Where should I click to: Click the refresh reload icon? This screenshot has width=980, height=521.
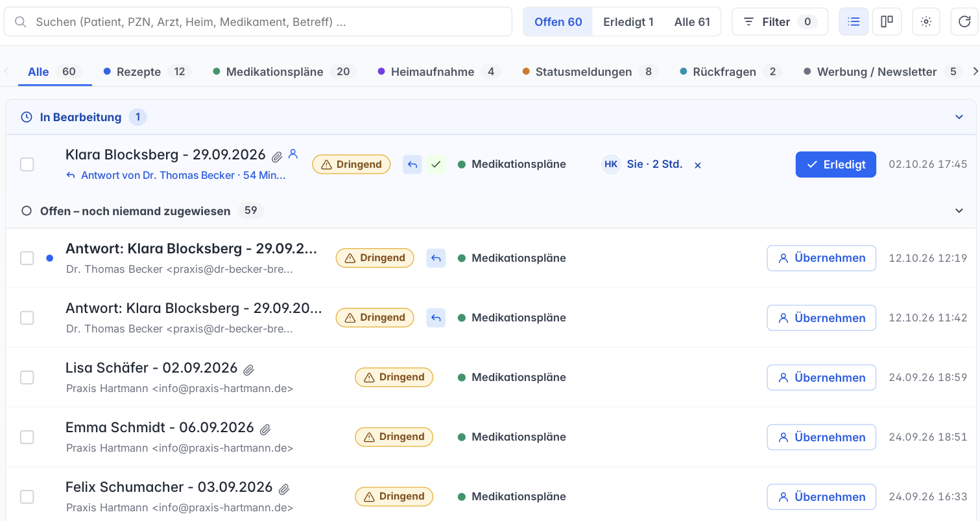point(964,22)
